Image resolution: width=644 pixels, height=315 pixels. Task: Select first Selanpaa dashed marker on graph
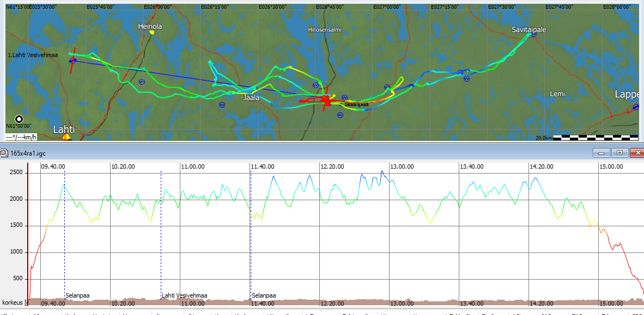pyautogui.click(x=64, y=234)
